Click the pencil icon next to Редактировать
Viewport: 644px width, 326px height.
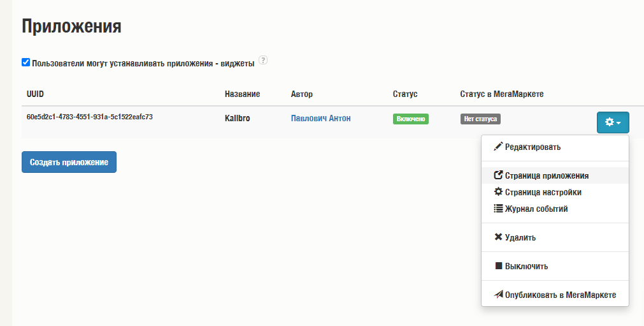498,146
